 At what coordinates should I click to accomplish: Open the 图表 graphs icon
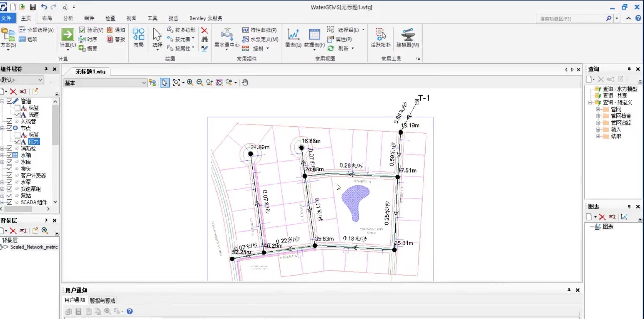click(293, 35)
